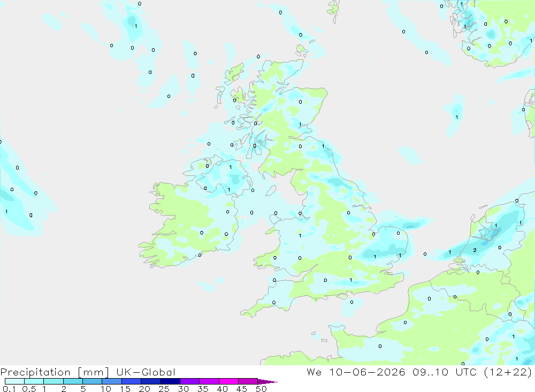The width and height of the screenshot is (535, 392).
Task: Click the '15' legend scale label
Action: click(x=125, y=389)
